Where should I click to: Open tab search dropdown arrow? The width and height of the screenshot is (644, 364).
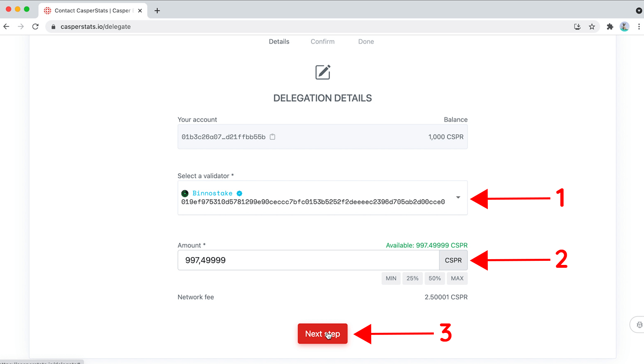point(639,11)
